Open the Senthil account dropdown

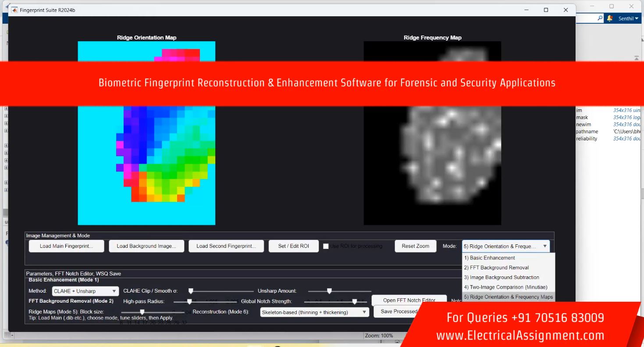[x=628, y=18]
